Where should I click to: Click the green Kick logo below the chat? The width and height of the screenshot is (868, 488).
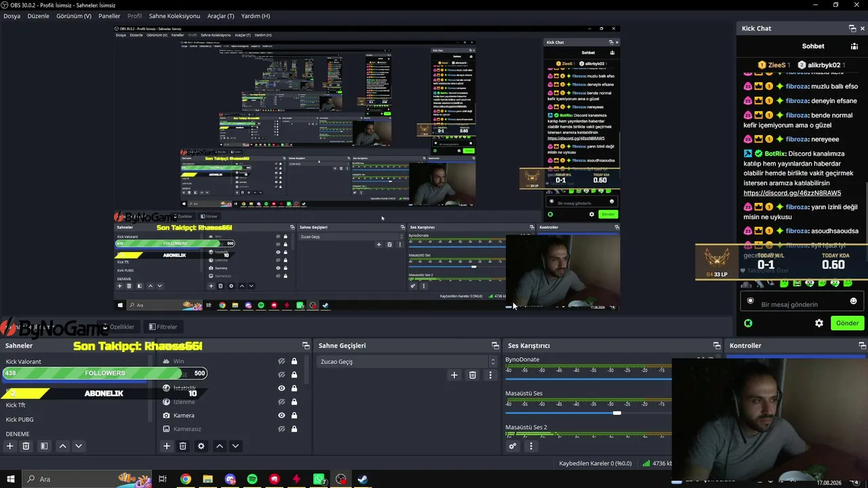point(748,323)
